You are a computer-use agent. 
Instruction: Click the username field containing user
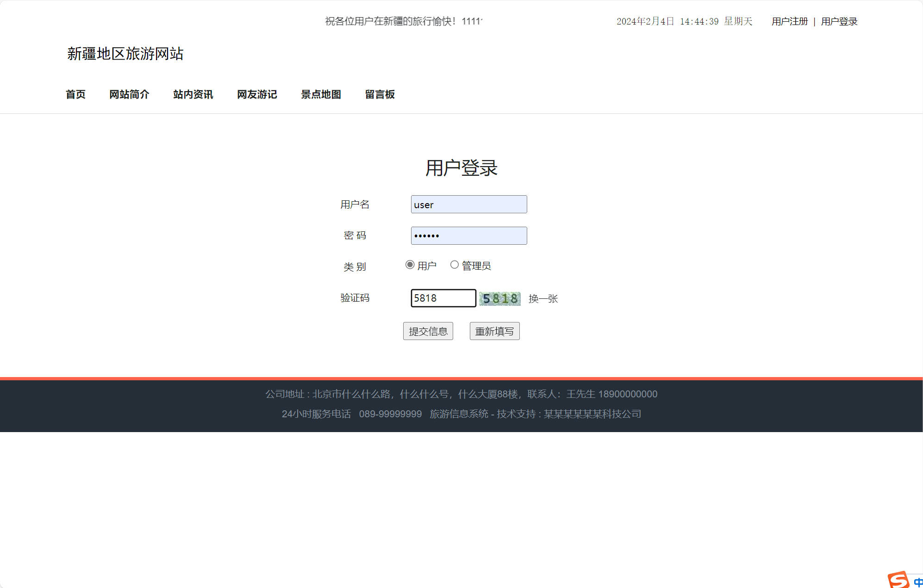(468, 204)
